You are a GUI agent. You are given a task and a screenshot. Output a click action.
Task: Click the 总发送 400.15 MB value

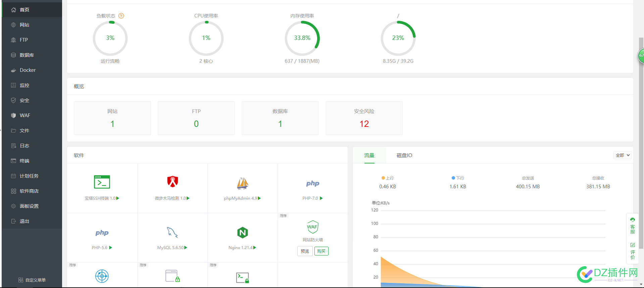coord(528,187)
